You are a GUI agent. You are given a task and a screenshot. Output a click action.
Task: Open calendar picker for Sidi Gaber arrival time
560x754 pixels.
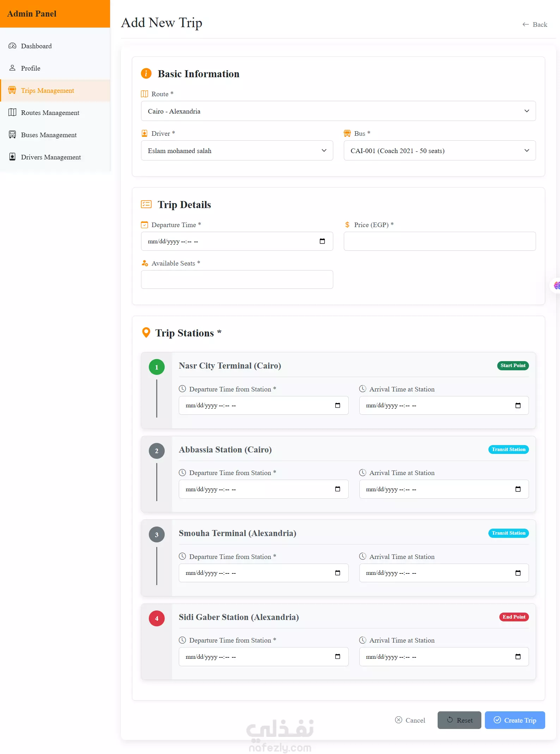pos(518,657)
